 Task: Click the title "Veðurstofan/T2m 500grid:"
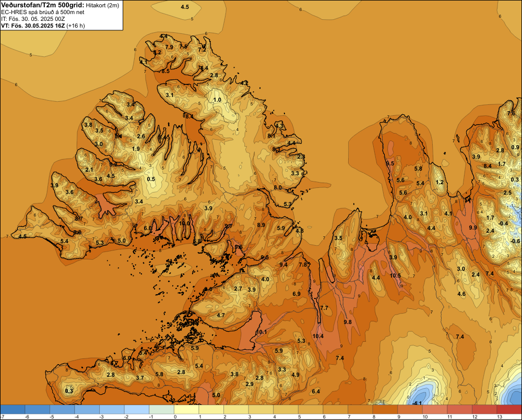pyautogui.click(x=42, y=5)
